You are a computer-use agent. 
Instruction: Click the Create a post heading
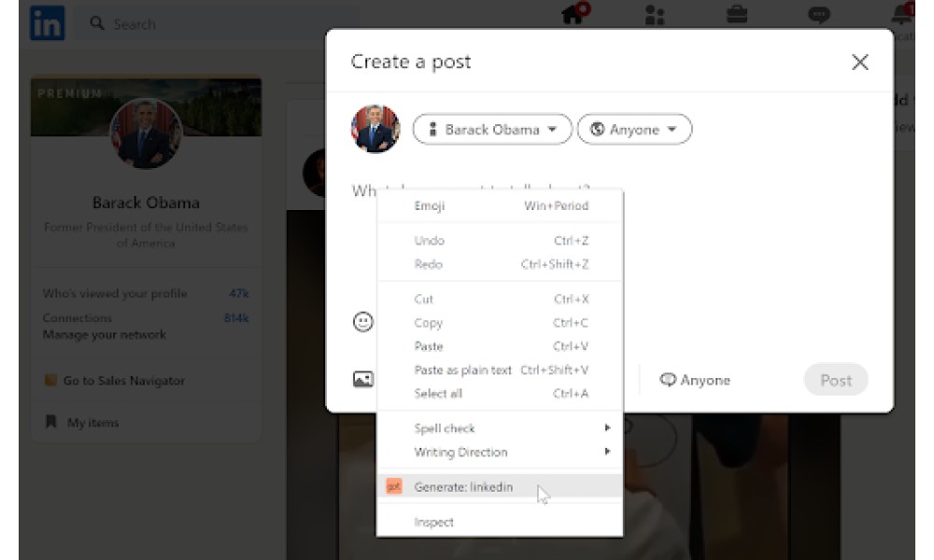tap(411, 62)
